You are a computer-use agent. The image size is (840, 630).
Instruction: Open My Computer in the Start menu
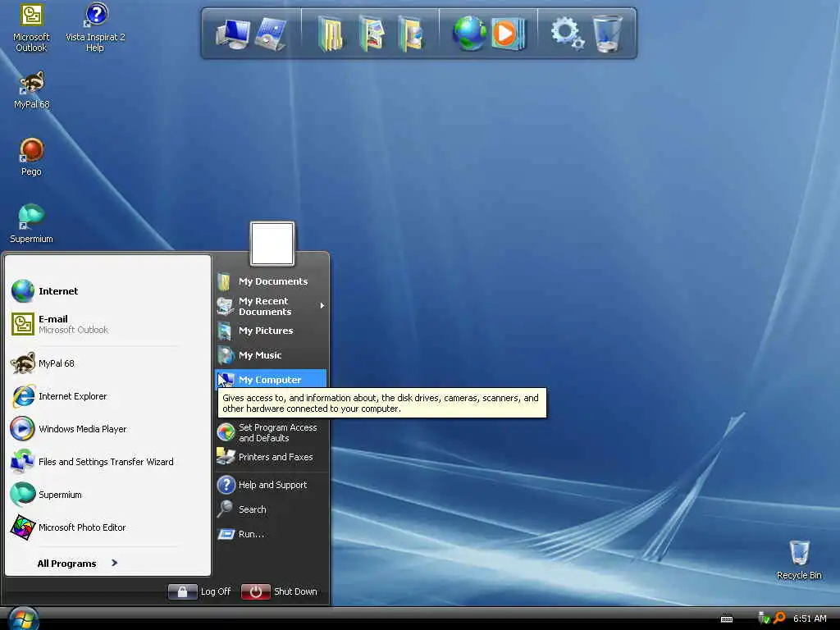pyautogui.click(x=271, y=379)
